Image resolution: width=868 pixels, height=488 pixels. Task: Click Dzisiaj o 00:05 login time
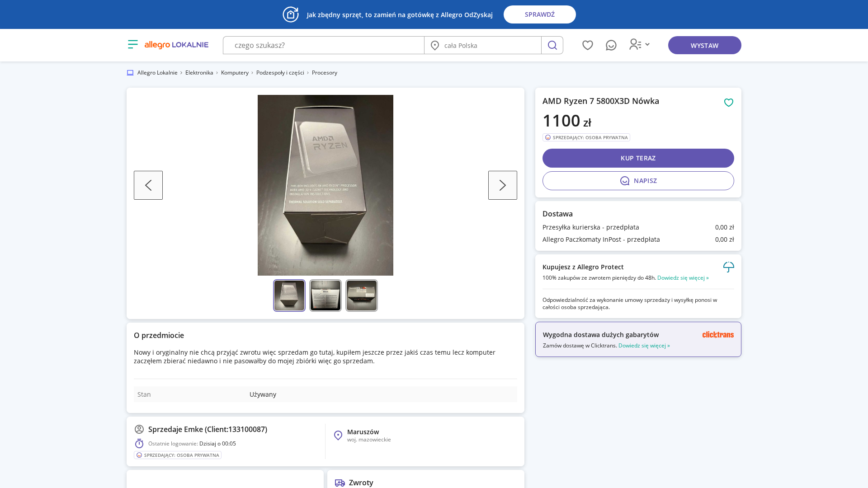pos(217,444)
